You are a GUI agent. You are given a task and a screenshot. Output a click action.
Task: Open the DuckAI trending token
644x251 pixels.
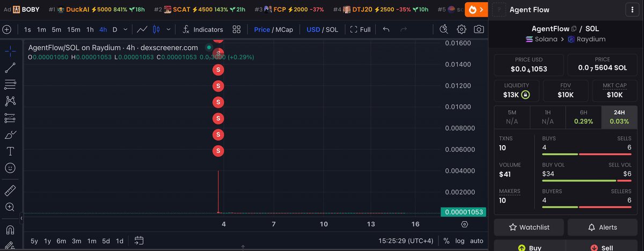[97, 10]
